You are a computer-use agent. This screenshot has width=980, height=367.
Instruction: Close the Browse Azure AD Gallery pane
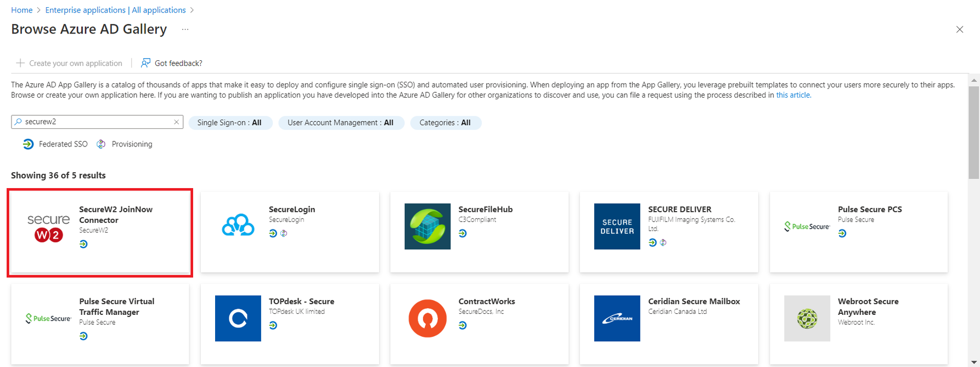point(960,30)
